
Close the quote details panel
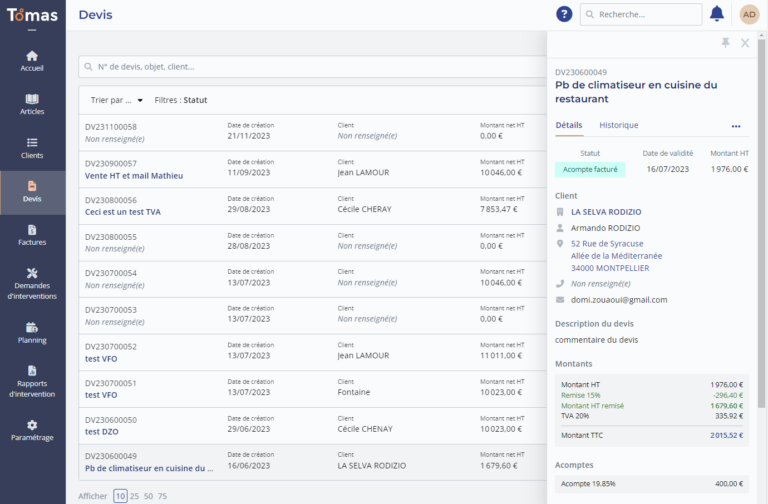(x=745, y=43)
